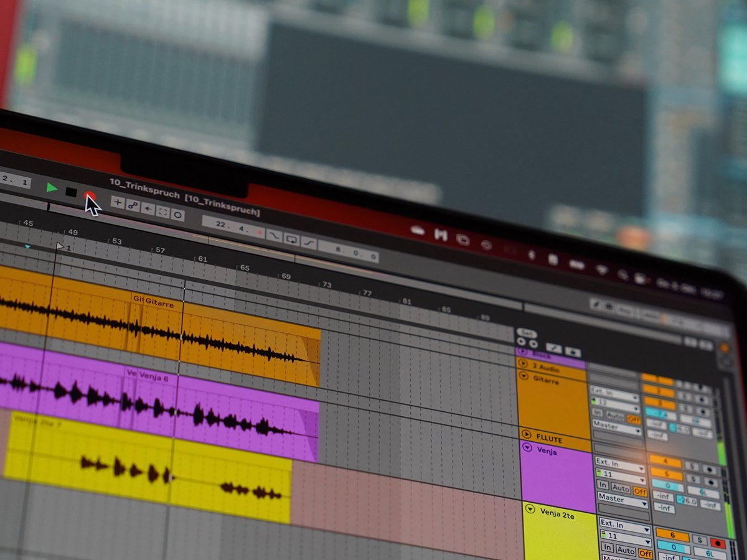Start playback with the green Play button
The image size is (747, 560).
click(52, 187)
